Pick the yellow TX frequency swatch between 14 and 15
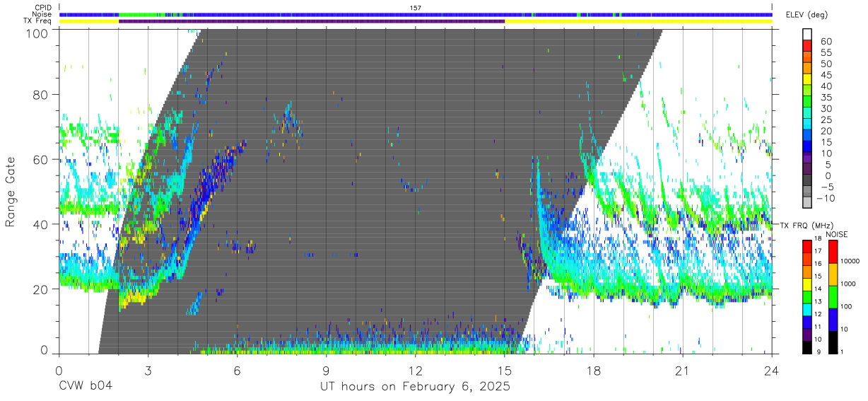Image resolution: width=868 pixels, height=401 pixels. (x=807, y=284)
